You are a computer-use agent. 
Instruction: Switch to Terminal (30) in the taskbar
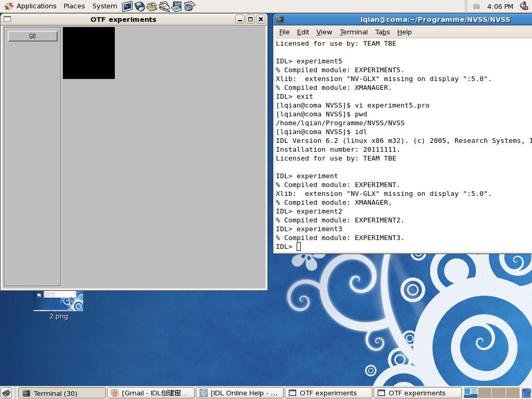[62, 393]
